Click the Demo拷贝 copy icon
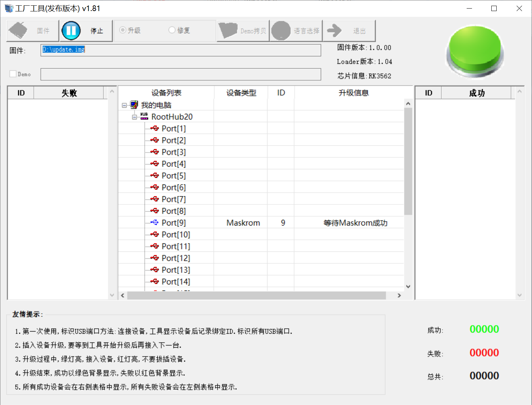 tap(228, 31)
